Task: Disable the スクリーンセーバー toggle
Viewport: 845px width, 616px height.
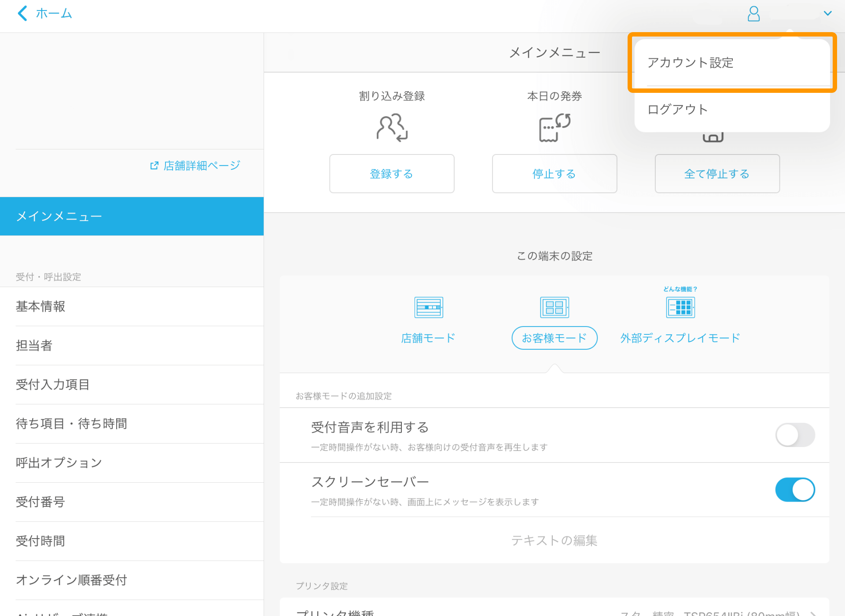Action: pyautogui.click(x=795, y=489)
